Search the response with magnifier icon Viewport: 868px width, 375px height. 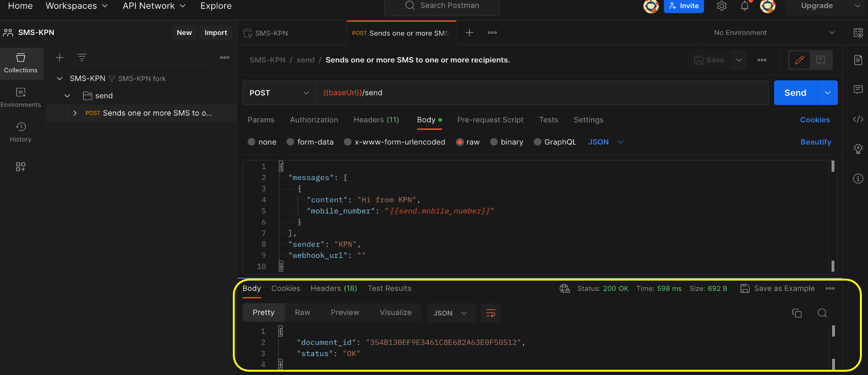(x=822, y=313)
